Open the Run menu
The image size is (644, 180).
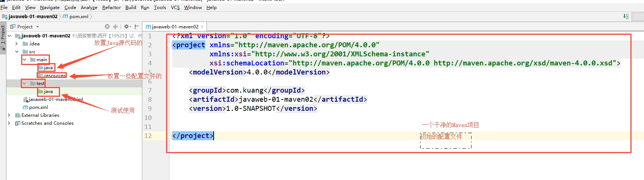coord(145,7)
